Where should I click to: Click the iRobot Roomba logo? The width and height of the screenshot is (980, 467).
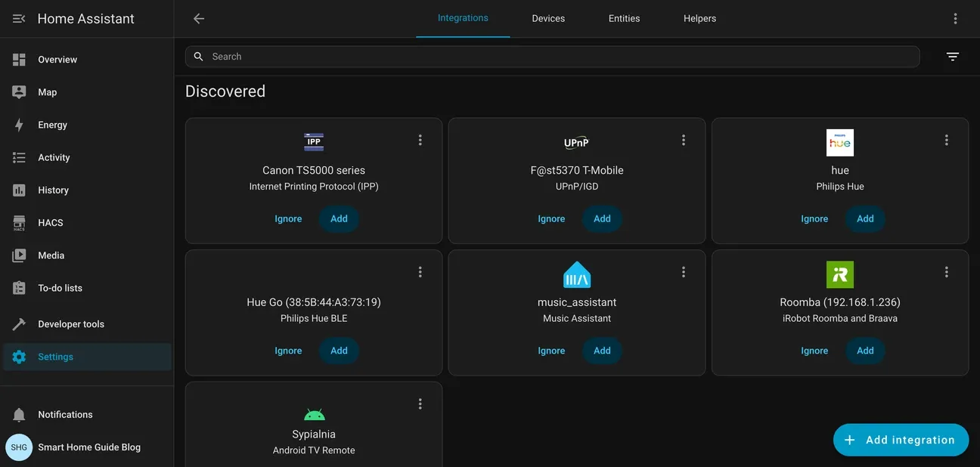coord(840,275)
